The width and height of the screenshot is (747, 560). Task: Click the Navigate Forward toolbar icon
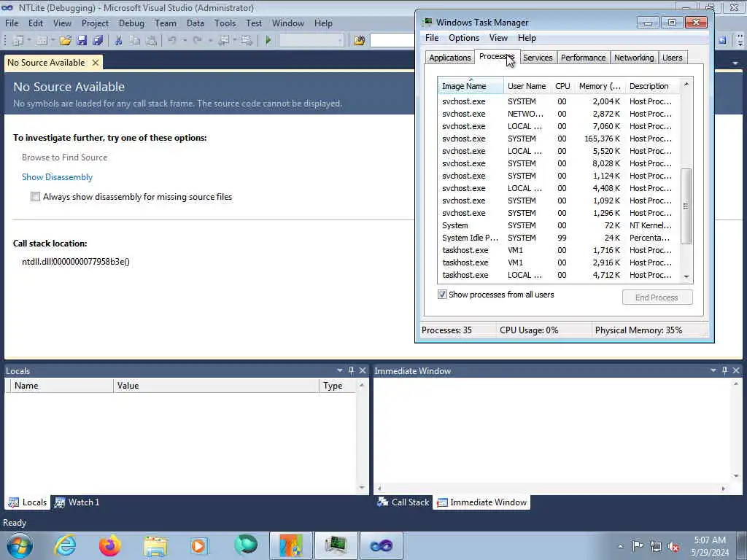[247, 41]
